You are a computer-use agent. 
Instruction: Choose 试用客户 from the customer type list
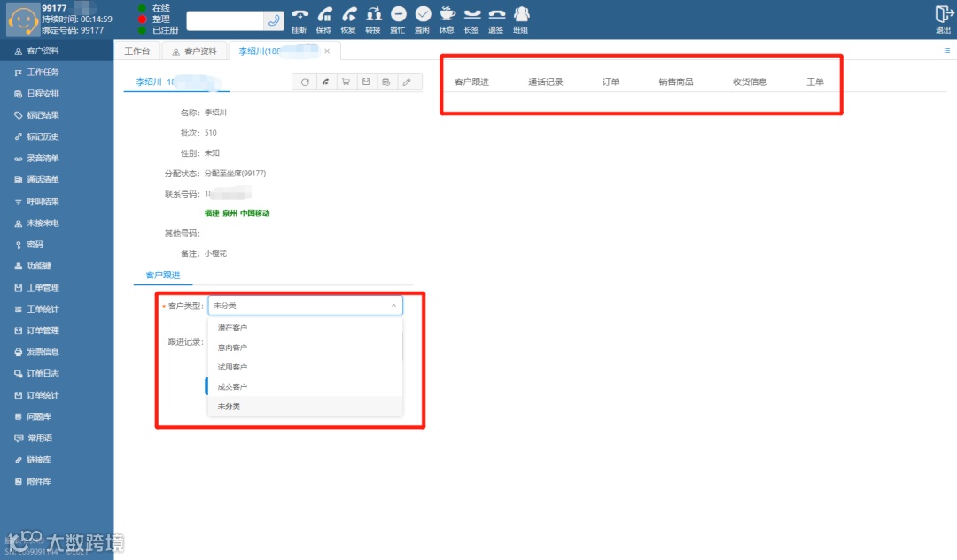[x=305, y=367]
